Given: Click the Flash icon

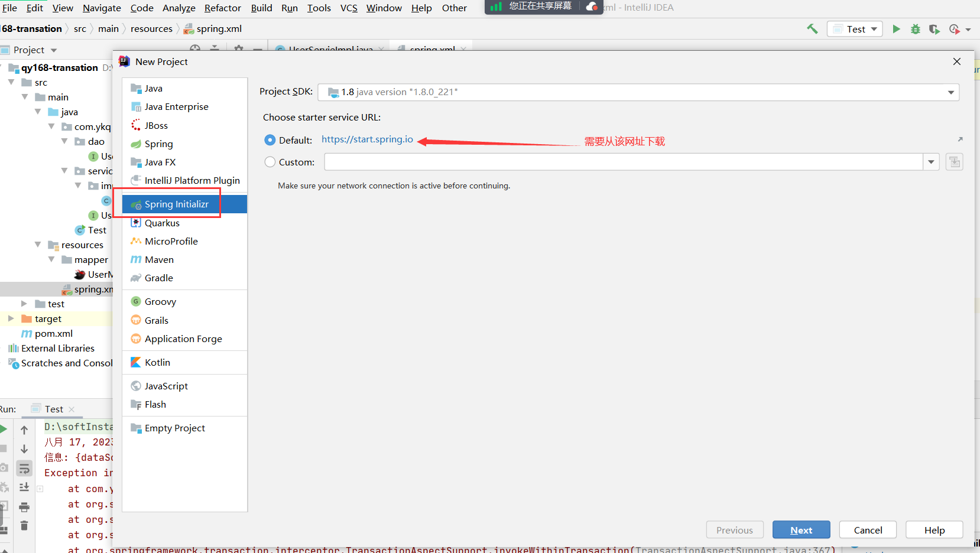Looking at the screenshot, I should 136,405.
